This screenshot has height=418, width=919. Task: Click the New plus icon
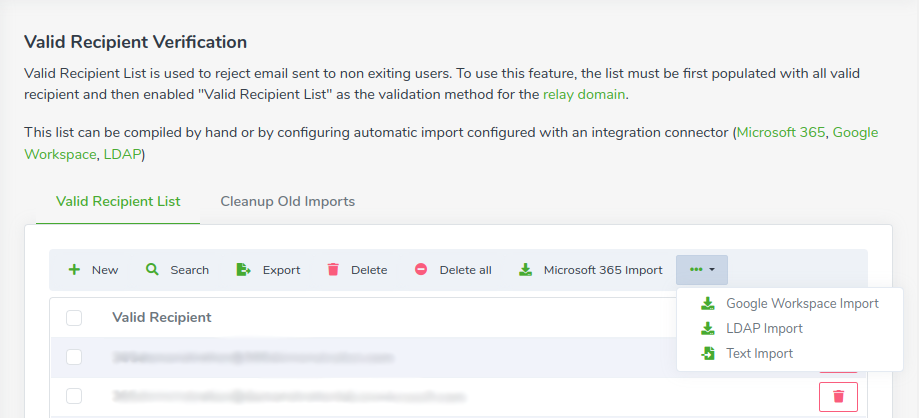(x=74, y=270)
